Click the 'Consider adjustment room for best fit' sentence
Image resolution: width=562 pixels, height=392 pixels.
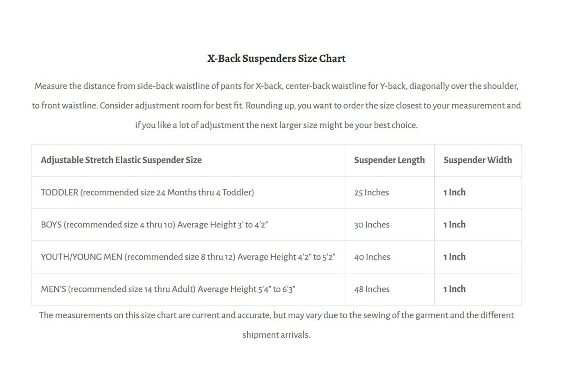(x=171, y=106)
